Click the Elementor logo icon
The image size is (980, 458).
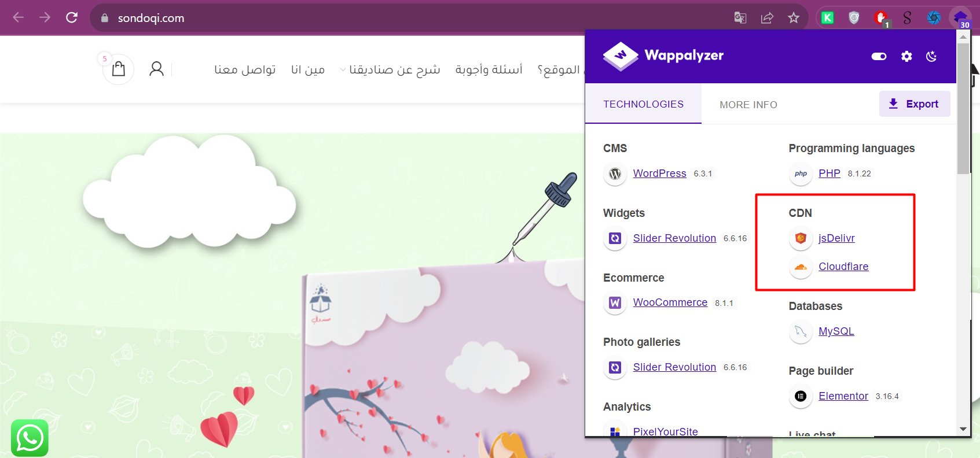[801, 396]
